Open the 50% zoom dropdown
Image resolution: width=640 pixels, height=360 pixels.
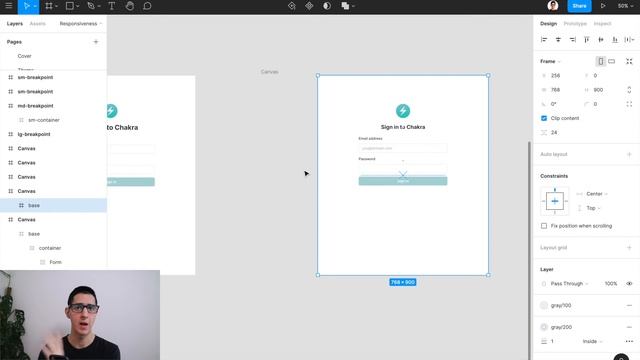pyautogui.click(x=625, y=6)
